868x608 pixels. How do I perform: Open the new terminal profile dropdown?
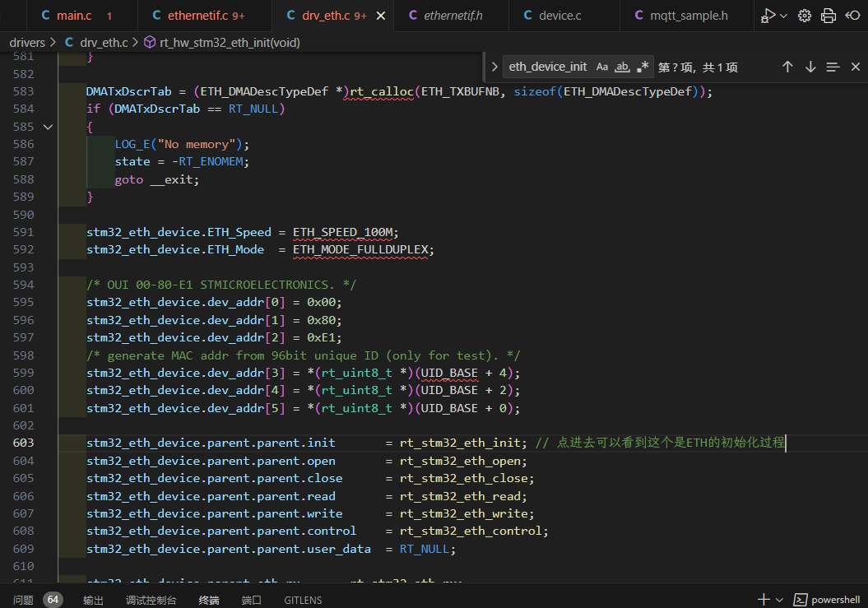(x=780, y=600)
